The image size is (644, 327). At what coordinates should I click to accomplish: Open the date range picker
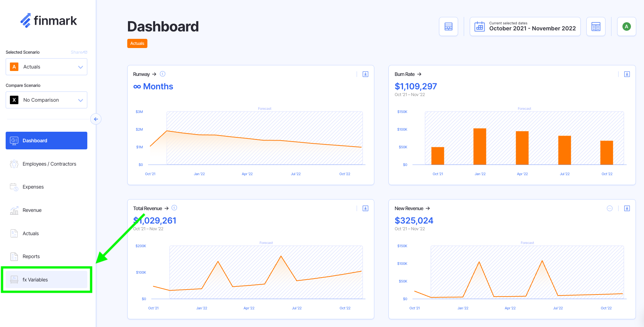tap(525, 26)
